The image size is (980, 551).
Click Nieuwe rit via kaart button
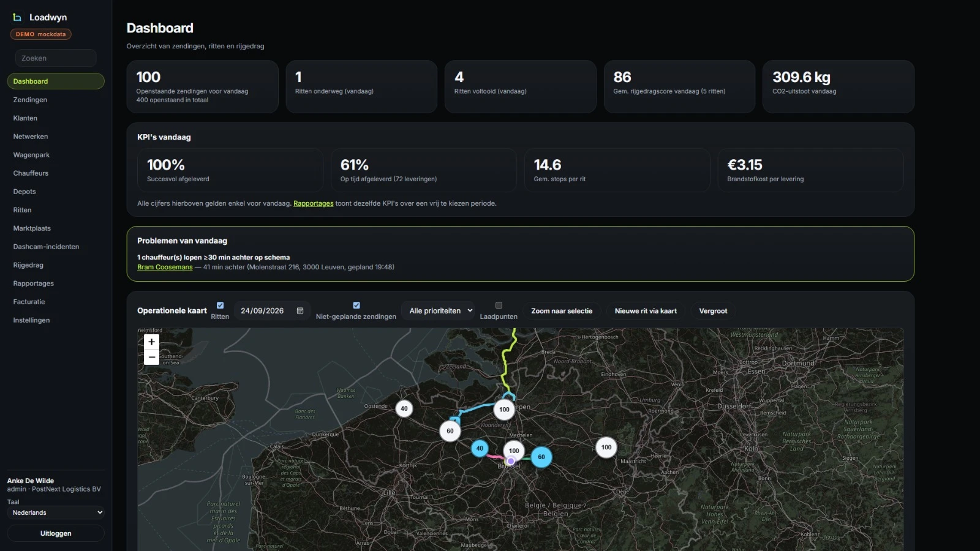click(x=646, y=311)
